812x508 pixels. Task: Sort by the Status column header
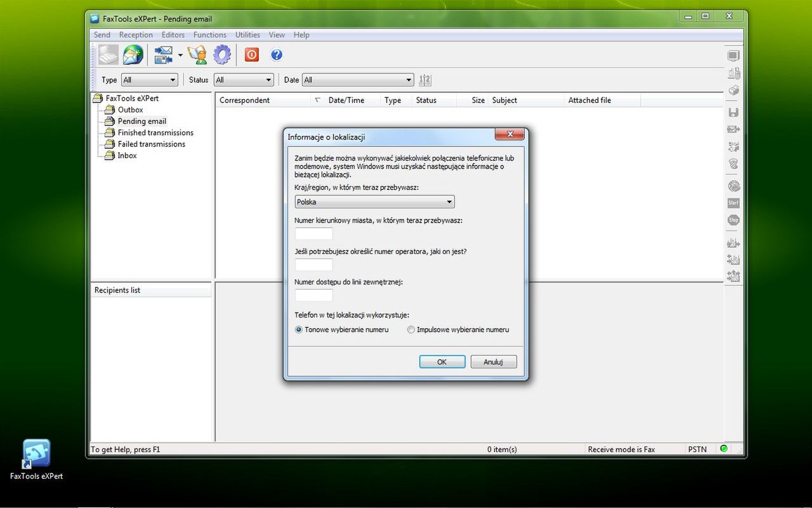click(x=435, y=100)
